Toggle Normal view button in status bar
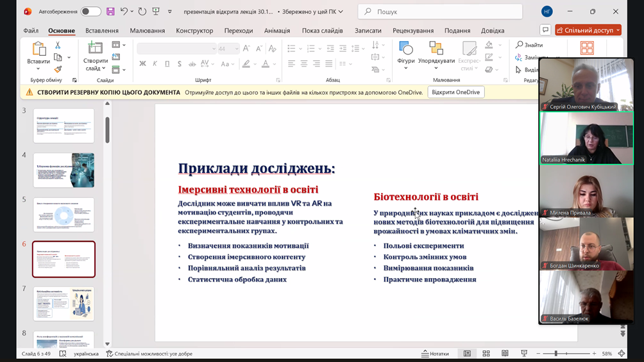 coord(467,354)
